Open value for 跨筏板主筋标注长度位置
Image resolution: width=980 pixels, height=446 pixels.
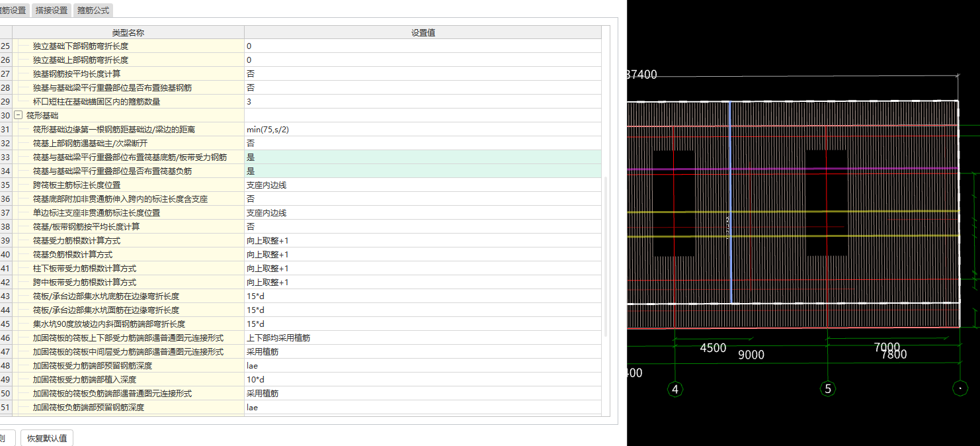point(423,185)
